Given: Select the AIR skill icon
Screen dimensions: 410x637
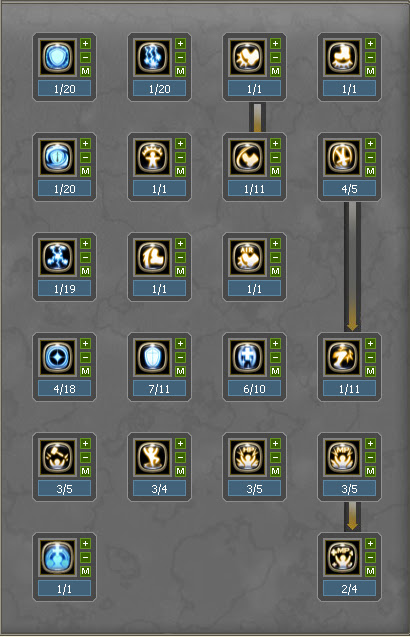Looking at the screenshot, I should 247,257.
